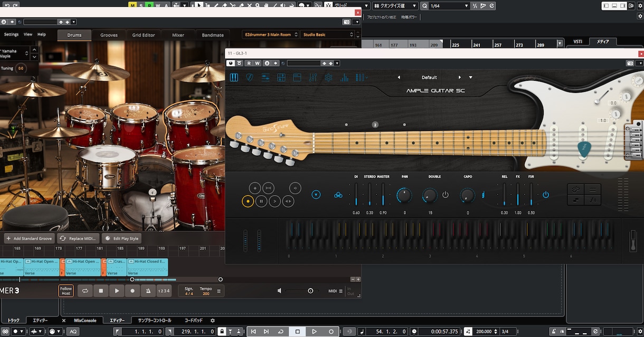The height and width of the screenshot is (337, 644).
Task: Open Cubase MixConsole lower zone tab
Action: pyautogui.click(x=85, y=320)
